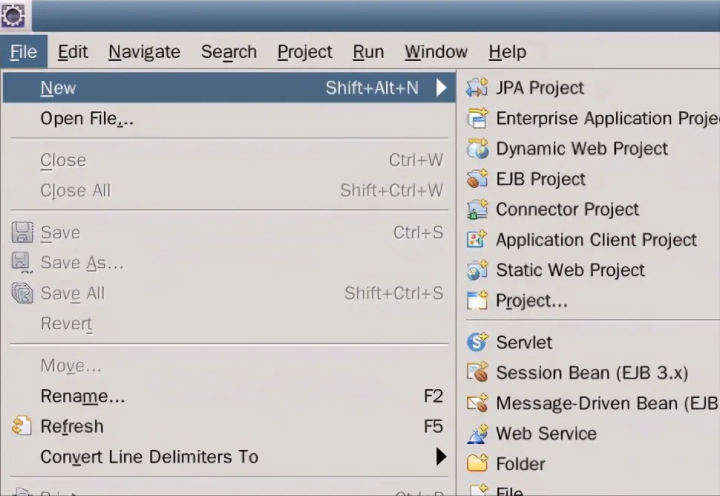Select Connector Project entry text
The height and width of the screenshot is (496, 720).
click(x=567, y=209)
